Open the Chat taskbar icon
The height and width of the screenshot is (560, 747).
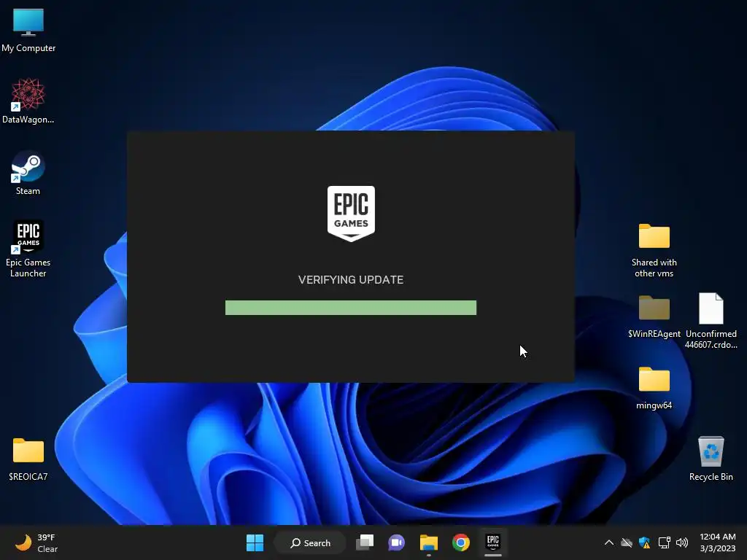pyautogui.click(x=396, y=542)
